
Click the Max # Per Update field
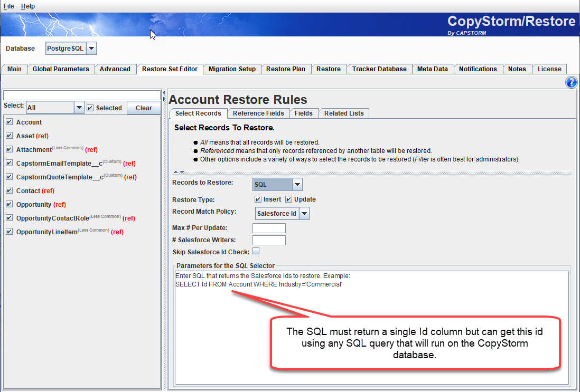tap(269, 228)
